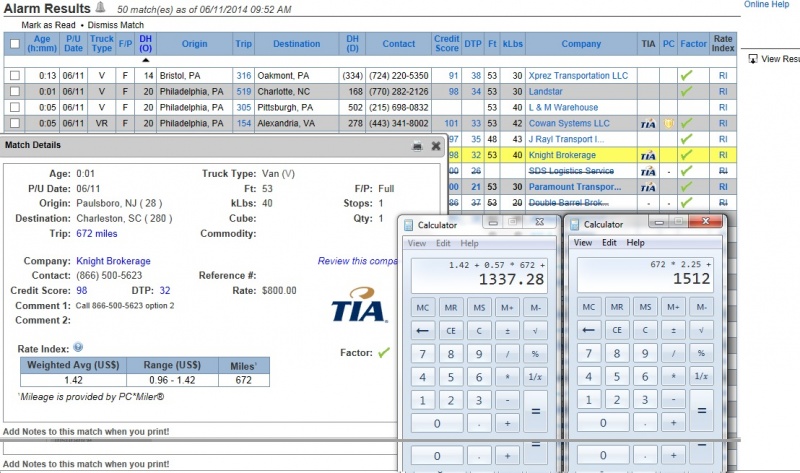This screenshot has height=473, width=800.
Task: Open View menu in right Calculator
Action: (x=583, y=243)
